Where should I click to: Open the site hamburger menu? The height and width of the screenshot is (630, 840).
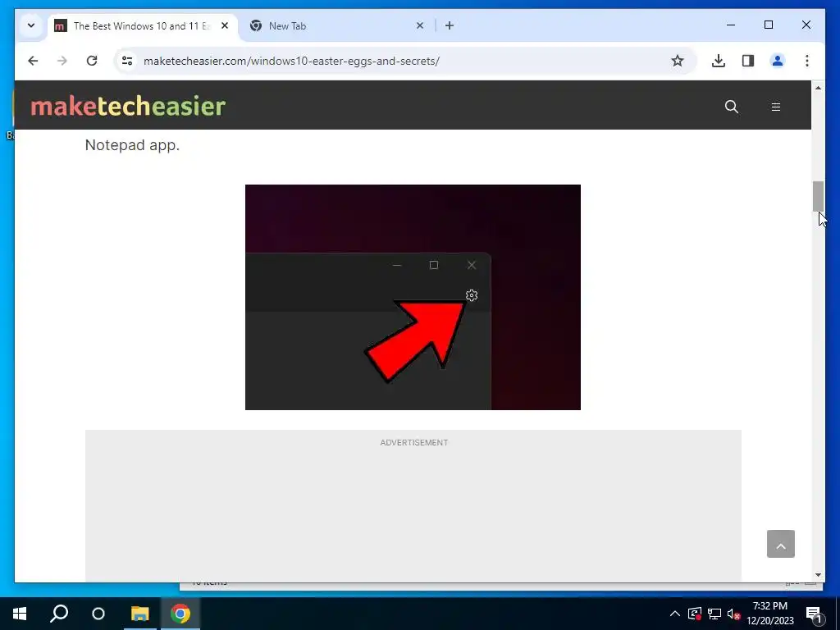(x=776, y=107)
